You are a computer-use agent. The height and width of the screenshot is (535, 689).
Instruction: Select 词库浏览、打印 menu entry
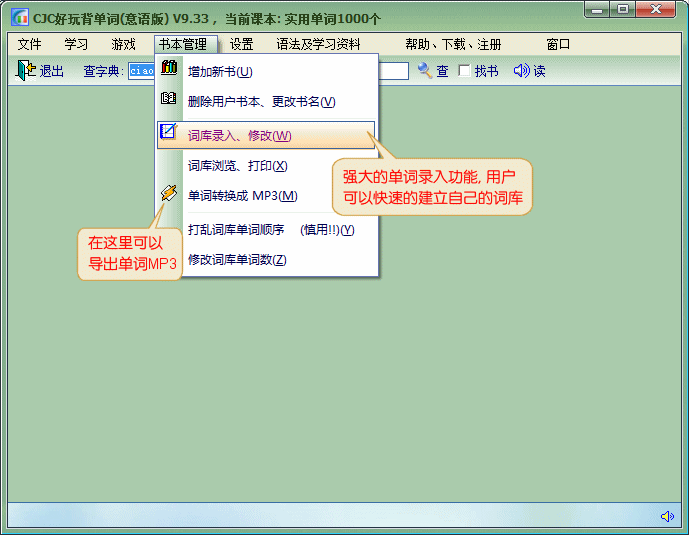point(237,166)
